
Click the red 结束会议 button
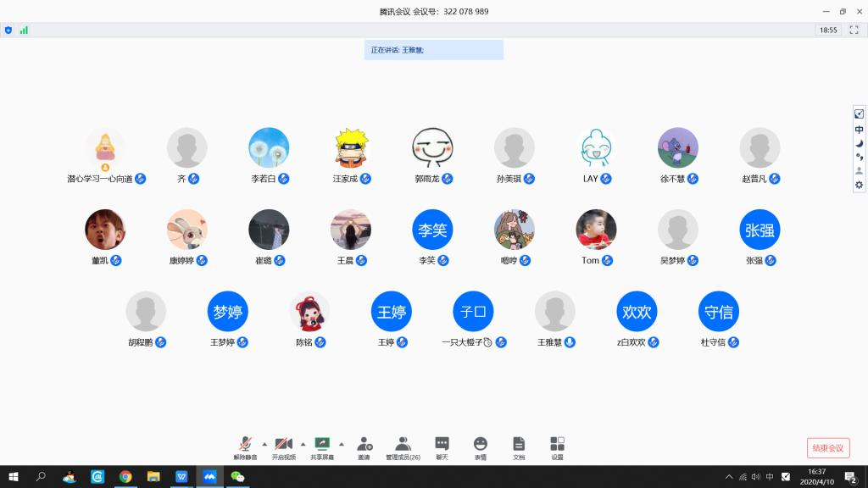827,448
